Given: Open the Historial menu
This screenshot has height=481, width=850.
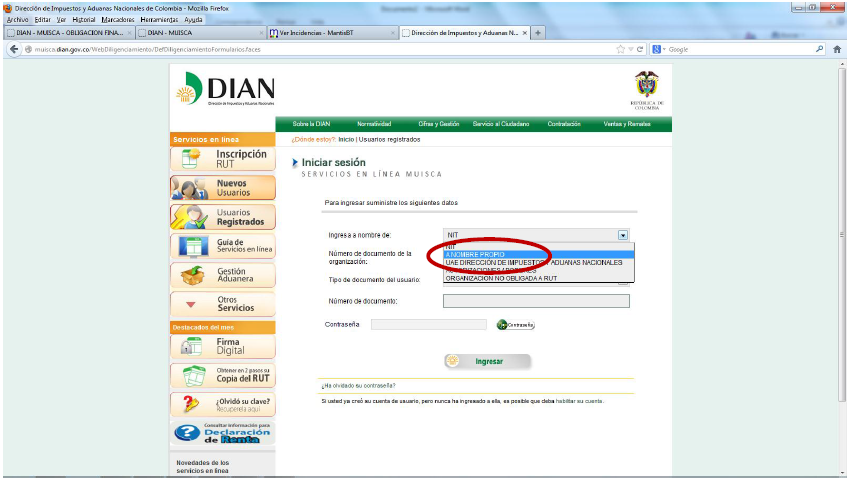Looking at the screenshot, I should pos(83,20).
